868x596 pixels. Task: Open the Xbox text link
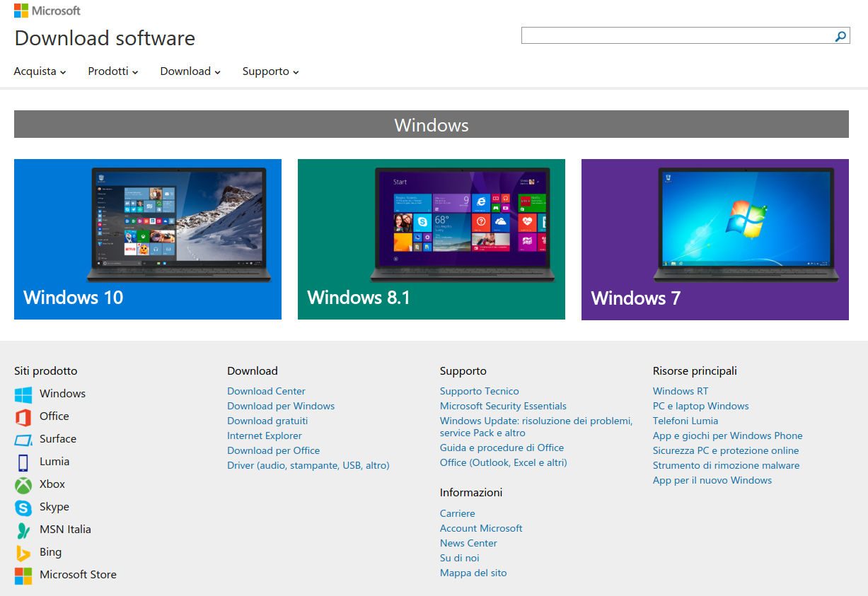(x=52, y=484)
